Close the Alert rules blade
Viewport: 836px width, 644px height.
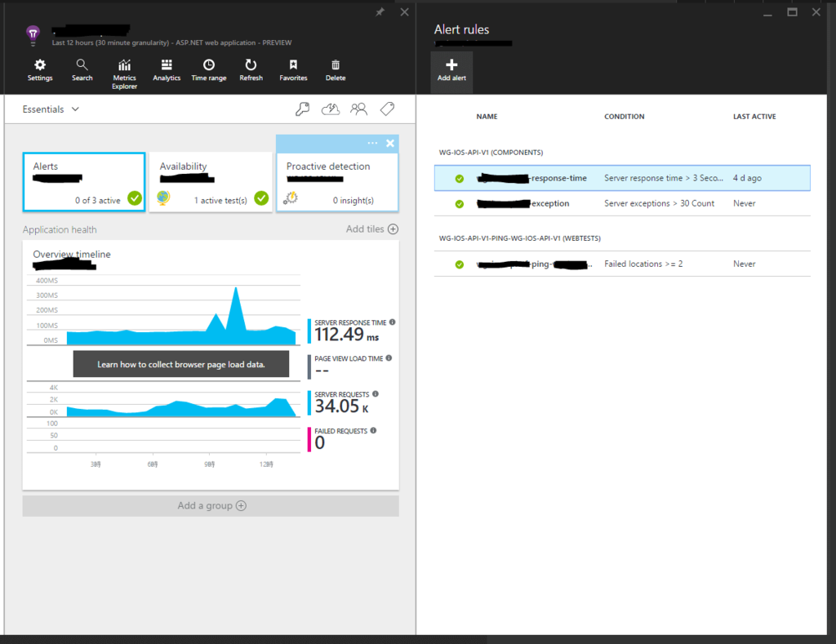click(x=816, y=12)
